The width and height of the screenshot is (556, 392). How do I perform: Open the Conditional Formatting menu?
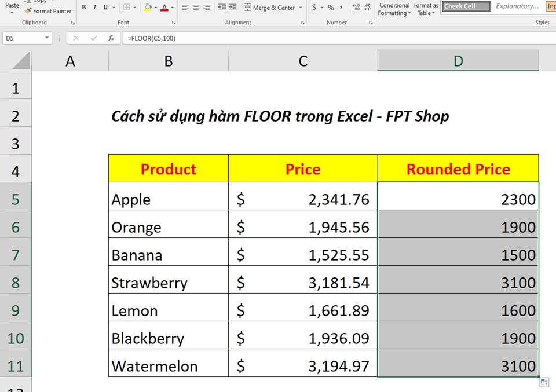click(x=394, y=8)
